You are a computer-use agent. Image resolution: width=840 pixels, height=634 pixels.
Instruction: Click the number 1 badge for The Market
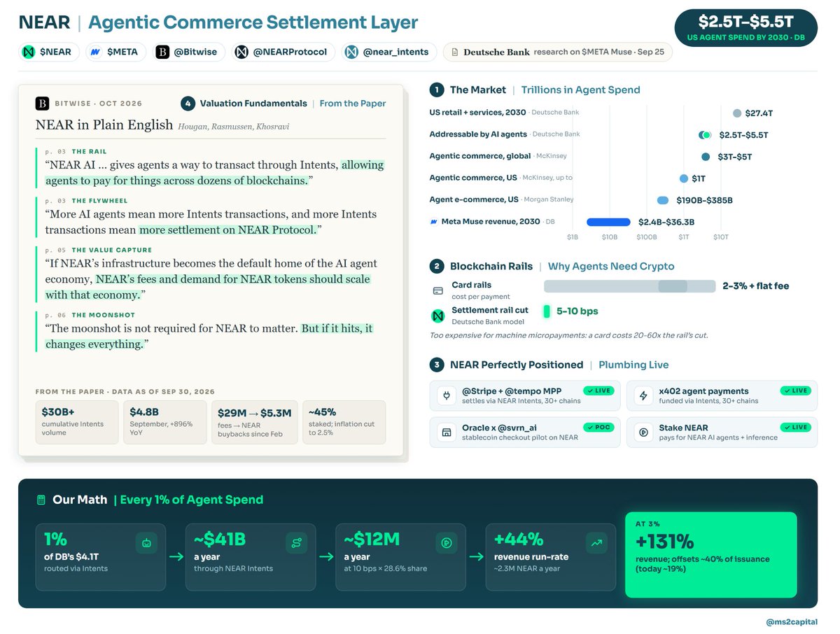pyautogui.click(x=436, y=90)
